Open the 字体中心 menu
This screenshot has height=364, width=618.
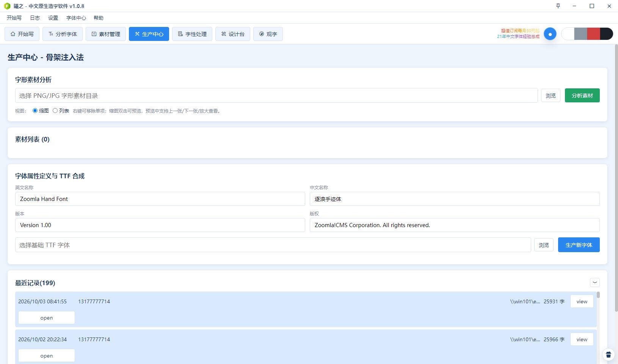(76, 18)
